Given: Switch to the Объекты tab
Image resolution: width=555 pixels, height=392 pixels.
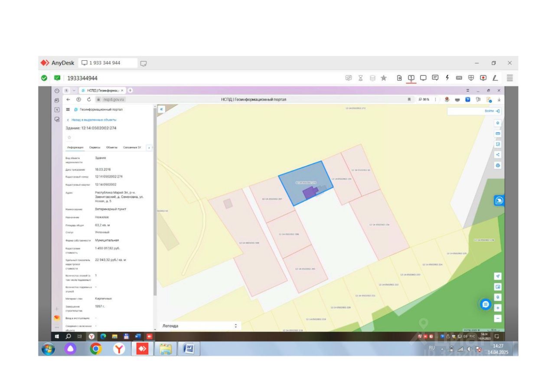Looking at the screenshot, I should 112,148.
